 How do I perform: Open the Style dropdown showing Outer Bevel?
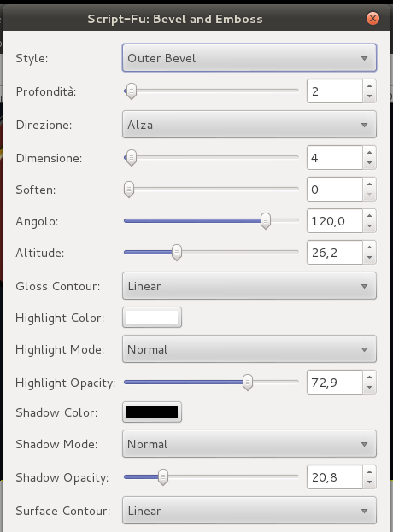(249, 58)
